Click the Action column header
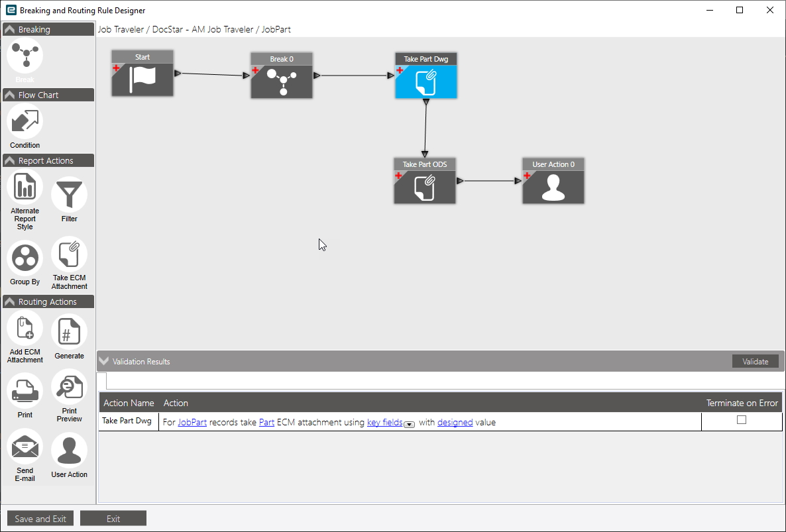Screen dimensions: 786x532 point(176,403)
